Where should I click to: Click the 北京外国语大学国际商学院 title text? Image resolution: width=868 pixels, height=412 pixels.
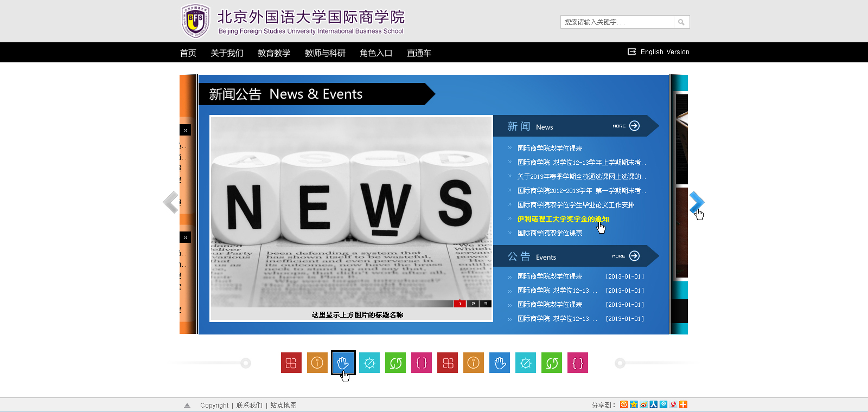pyautogui.click(x=311, y=17)
